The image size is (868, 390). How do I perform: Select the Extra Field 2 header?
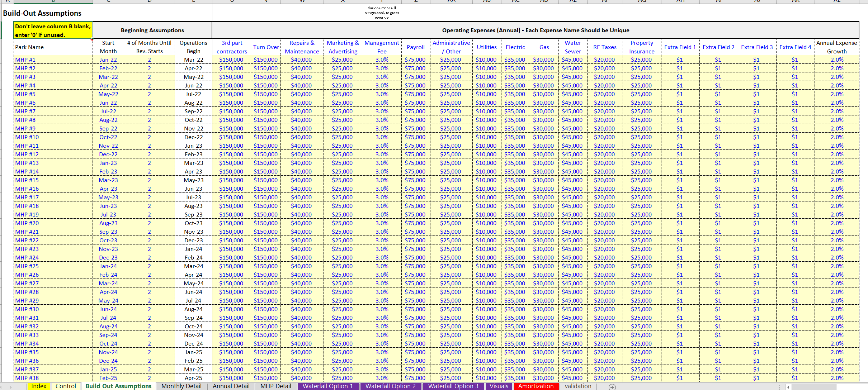click(x=718, y=47)
